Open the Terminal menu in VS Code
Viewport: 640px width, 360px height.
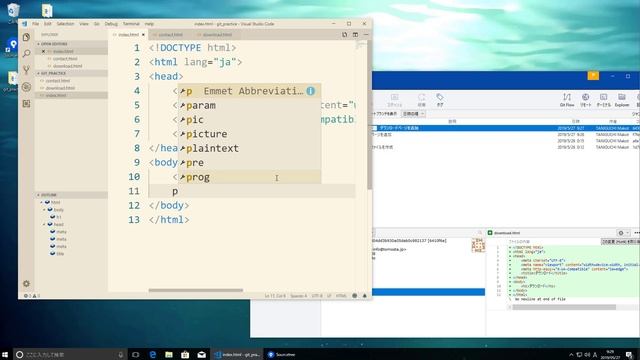coord(131,24)
